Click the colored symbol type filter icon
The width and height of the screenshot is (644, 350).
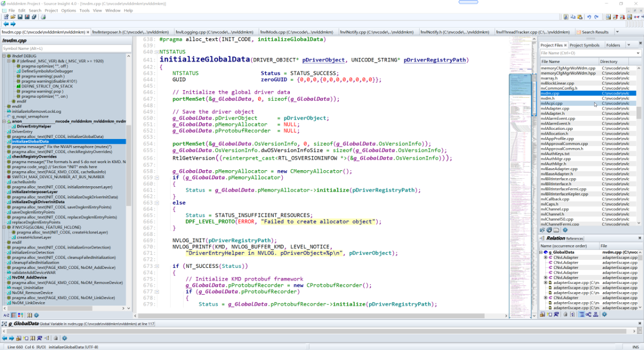20,315
